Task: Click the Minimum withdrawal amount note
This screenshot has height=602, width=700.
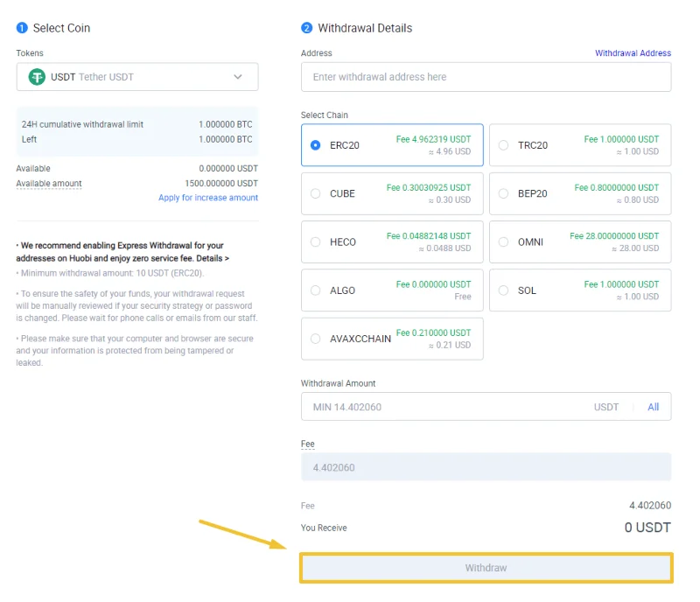Action: [110, 273]
